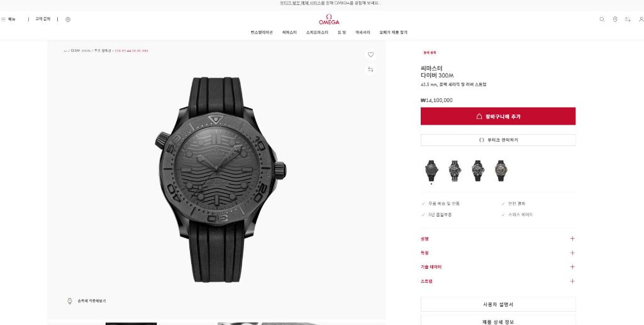
Task: Open the hamburger 메뉴 menu
Action: tap(8, 20)
